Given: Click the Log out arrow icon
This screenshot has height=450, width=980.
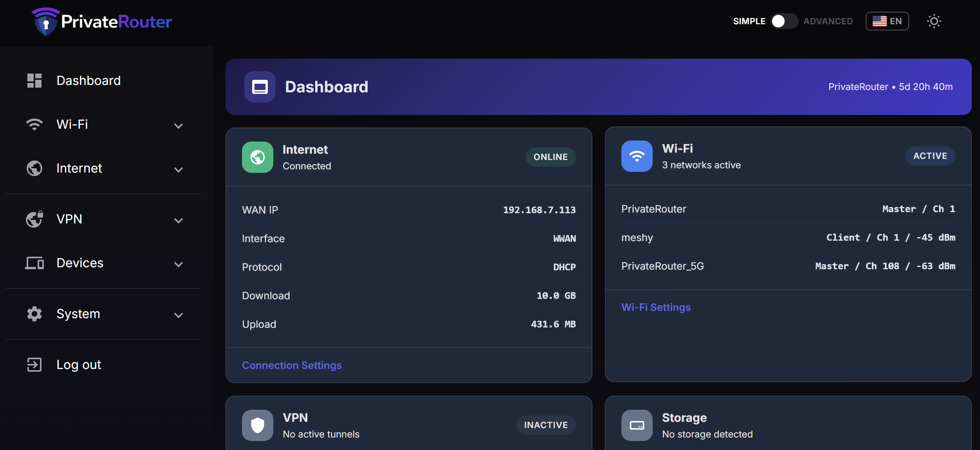Looking at the screenshot, I should [34, 365].
